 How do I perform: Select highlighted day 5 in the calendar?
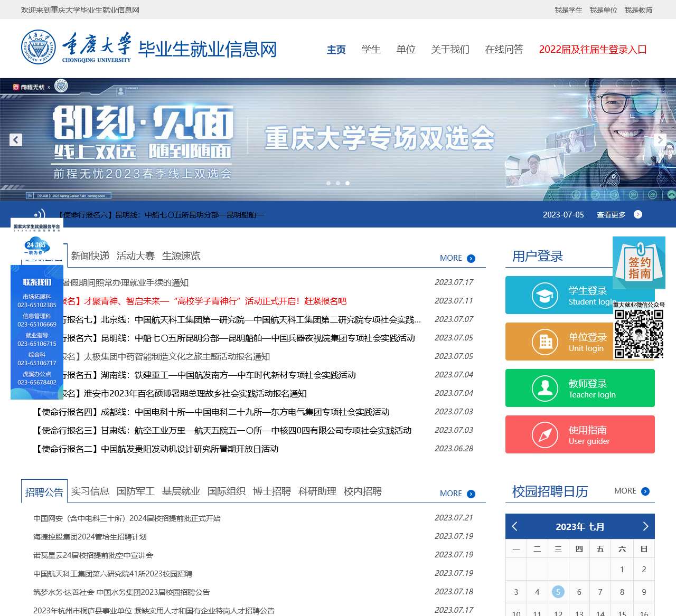558,592
